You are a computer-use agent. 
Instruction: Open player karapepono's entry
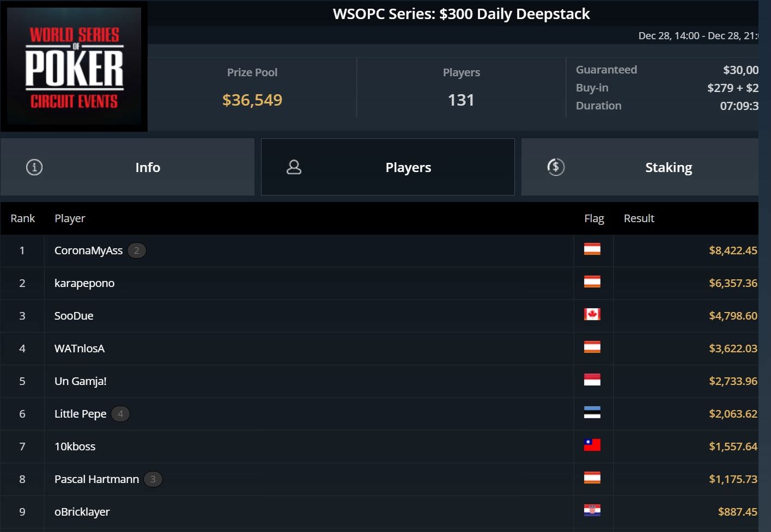click(84, 283)
